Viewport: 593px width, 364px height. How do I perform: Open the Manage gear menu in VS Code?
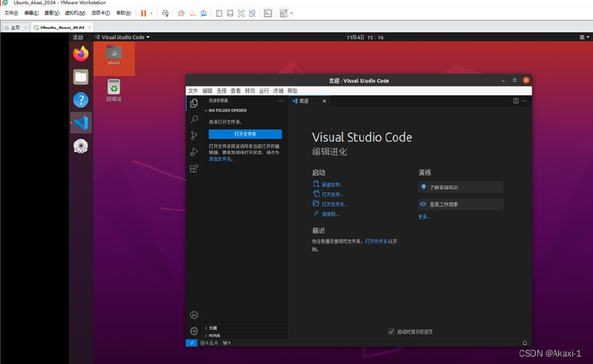coord(194,331)
